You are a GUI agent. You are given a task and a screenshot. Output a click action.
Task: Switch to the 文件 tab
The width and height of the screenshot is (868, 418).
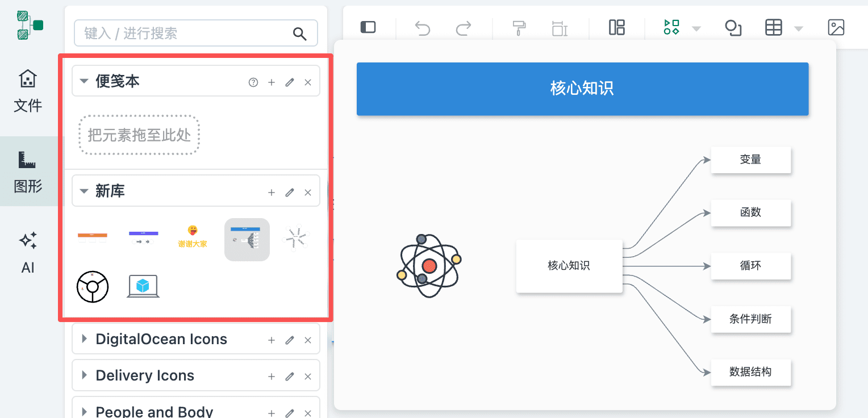(28, 91)
